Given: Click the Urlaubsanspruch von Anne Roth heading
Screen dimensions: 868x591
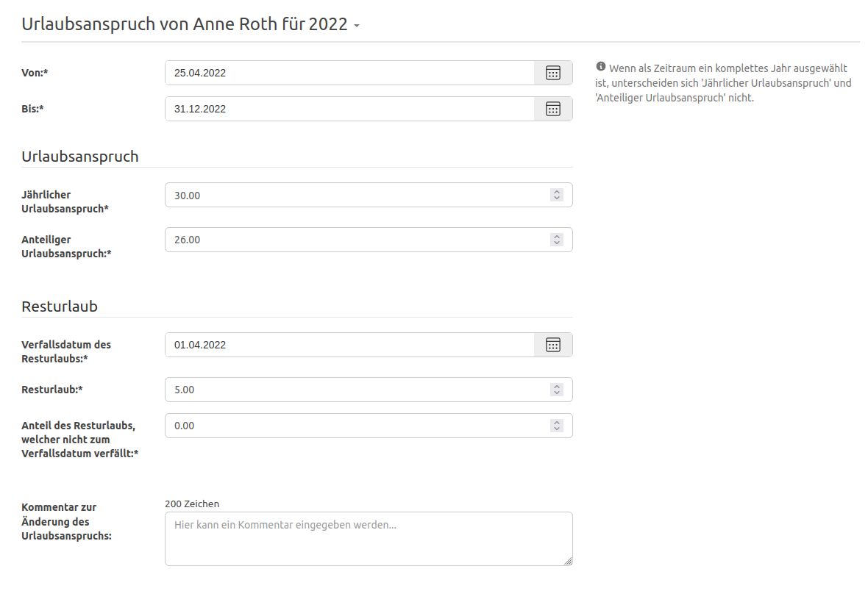Looking at the screenshot, I should [184, 24].
